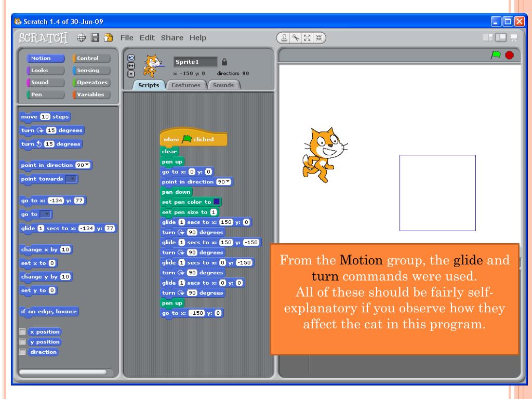Image resolution: width=532 pixels, height=399 pixels.
Task: Open the File menu
Action: [x=127, y=37]
